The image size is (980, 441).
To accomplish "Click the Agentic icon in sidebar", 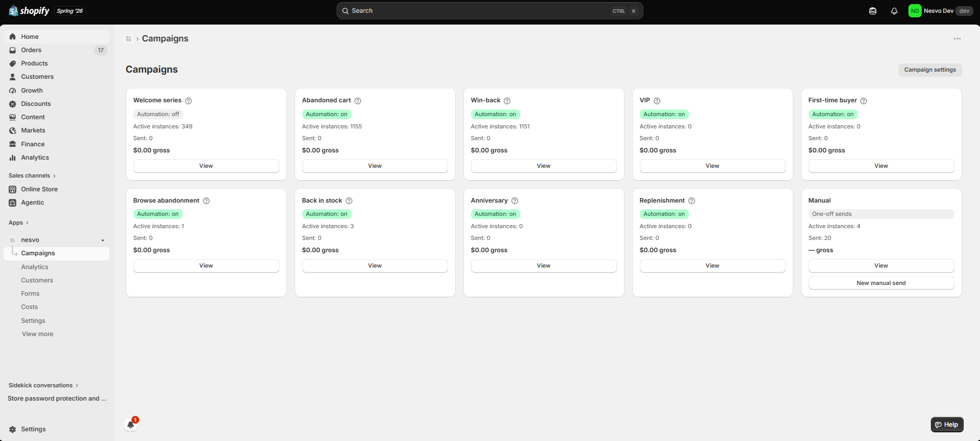I will tap(13, 203).
